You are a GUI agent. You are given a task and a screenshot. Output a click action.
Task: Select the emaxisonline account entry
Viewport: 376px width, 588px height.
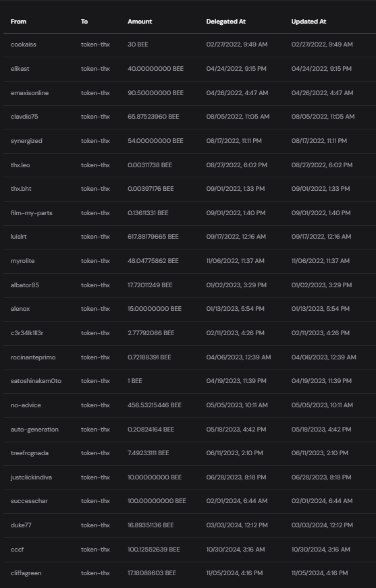point(30,93)
